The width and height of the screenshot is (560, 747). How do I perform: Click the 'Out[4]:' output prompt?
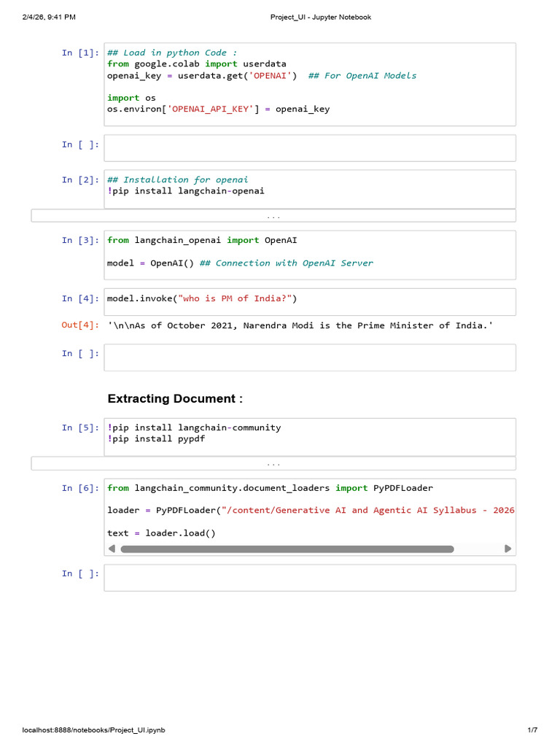(80, 325)
